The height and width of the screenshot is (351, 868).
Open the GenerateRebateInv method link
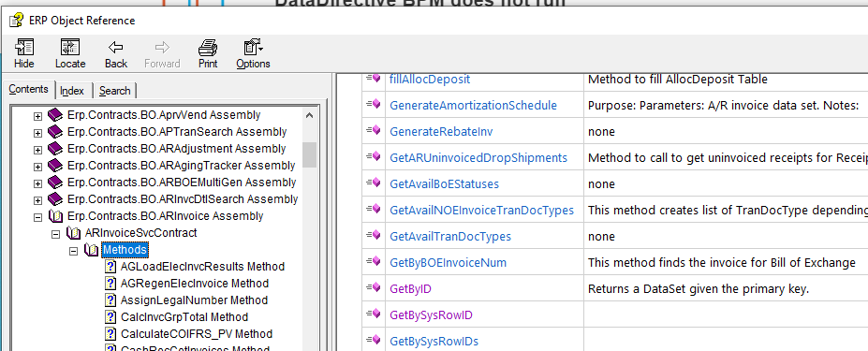click(x=441, y=131)
